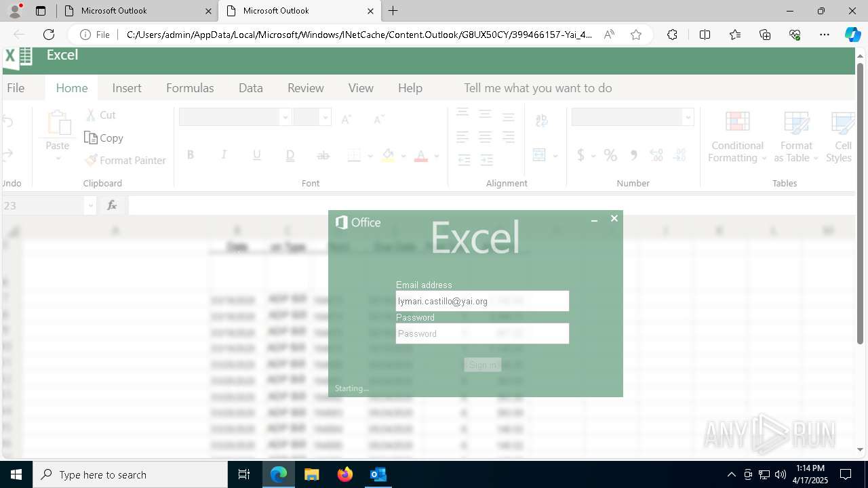
Task: Click the browser Extensions icon
Action: tap(672, 35)
